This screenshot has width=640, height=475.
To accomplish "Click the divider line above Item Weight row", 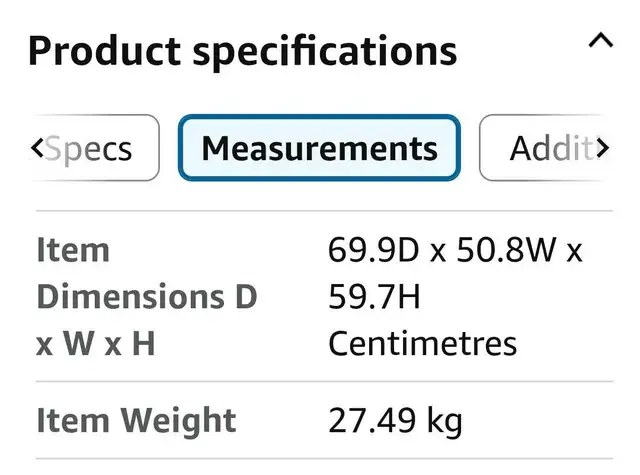I will click(324, 382).
